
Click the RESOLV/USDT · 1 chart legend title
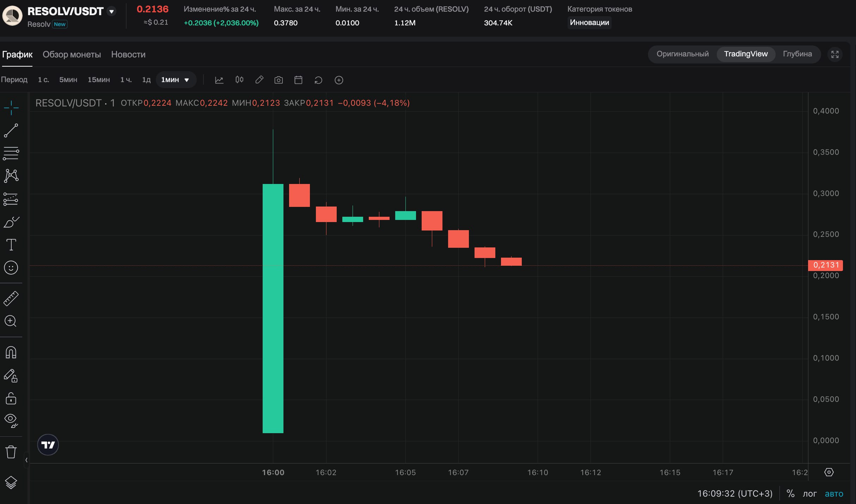coord(75,103)
